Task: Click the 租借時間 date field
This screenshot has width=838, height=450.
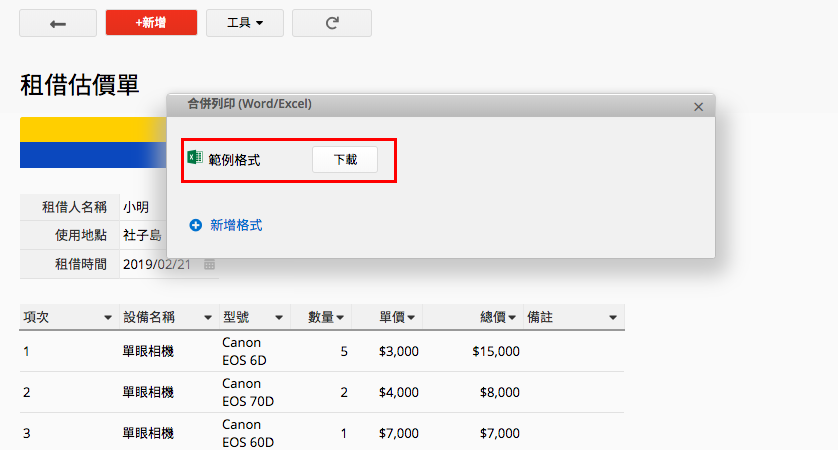Action: (x=160, y=264)
